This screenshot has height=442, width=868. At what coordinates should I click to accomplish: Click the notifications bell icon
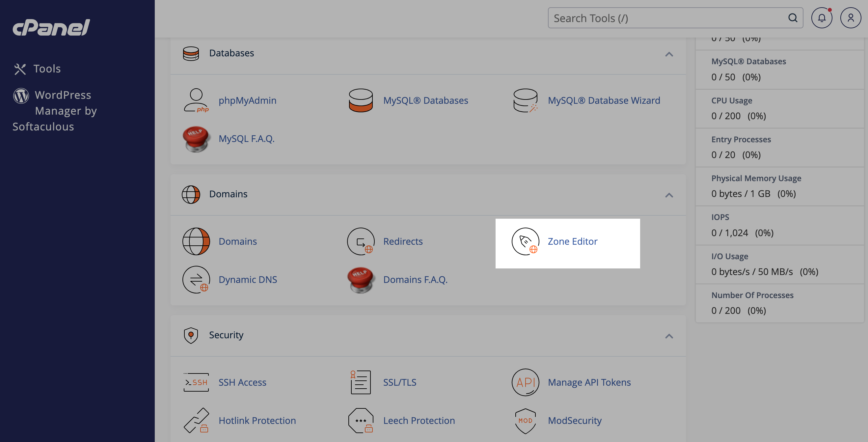pyautogui.click(x=821, y=18)
